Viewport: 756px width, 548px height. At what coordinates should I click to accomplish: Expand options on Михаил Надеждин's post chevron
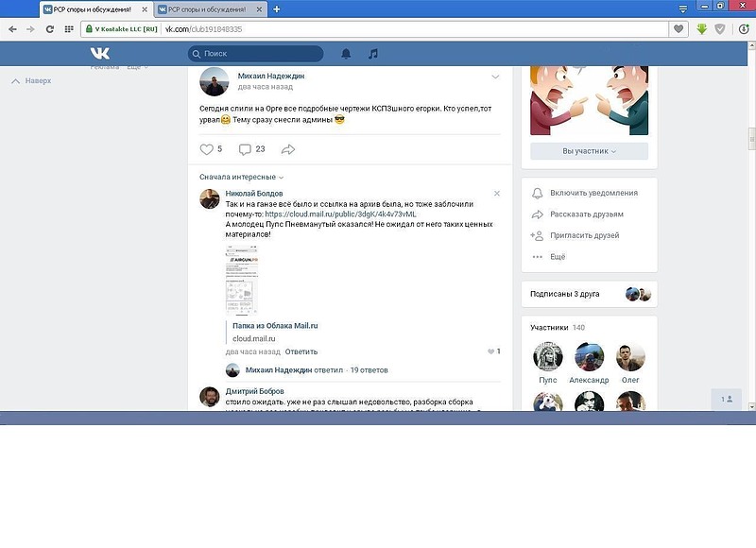pos(495,77)
